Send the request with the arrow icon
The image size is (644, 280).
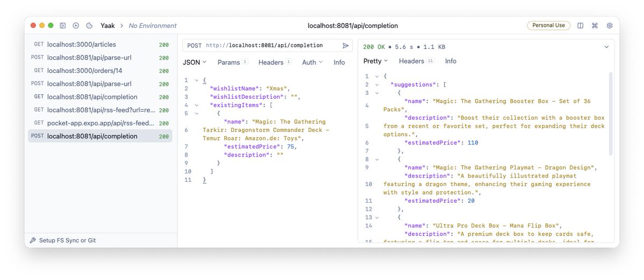[x=346, y=46]
